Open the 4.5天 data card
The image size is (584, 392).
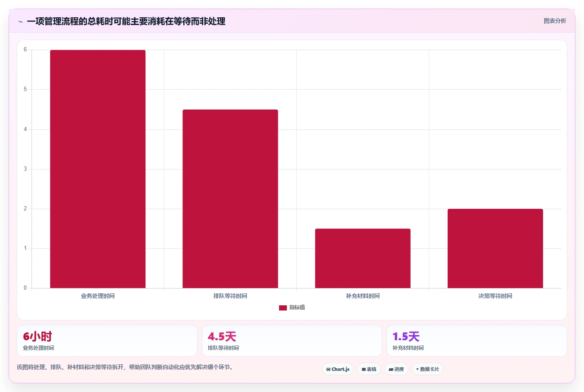point(292,341)
